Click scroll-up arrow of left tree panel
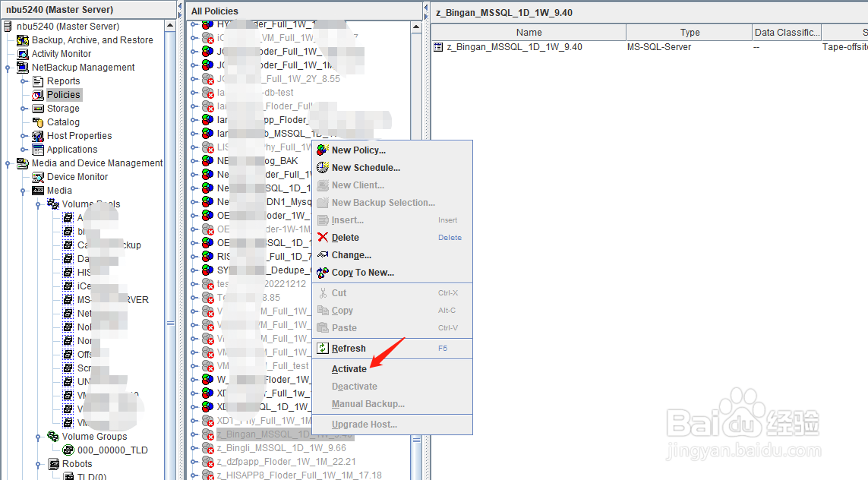The height and width of the screenshot is (480, 868). pos(171,26)
